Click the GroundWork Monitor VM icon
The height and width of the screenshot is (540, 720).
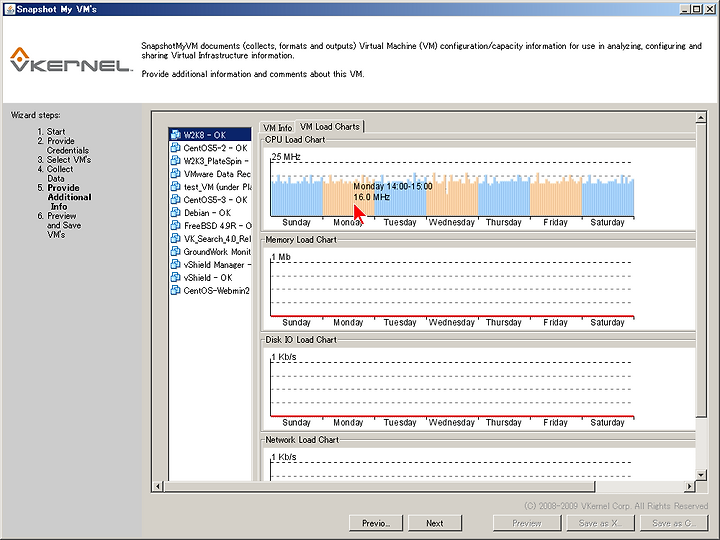point(175,251)
